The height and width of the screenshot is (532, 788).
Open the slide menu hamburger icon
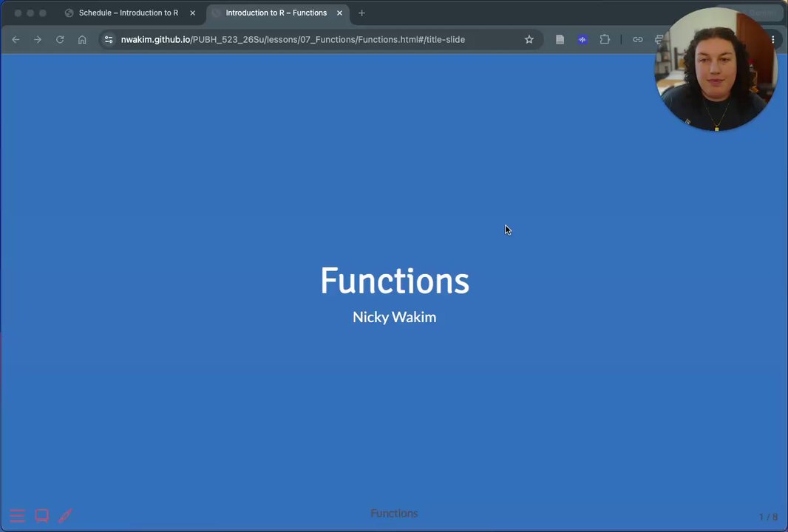pos(17,516)
